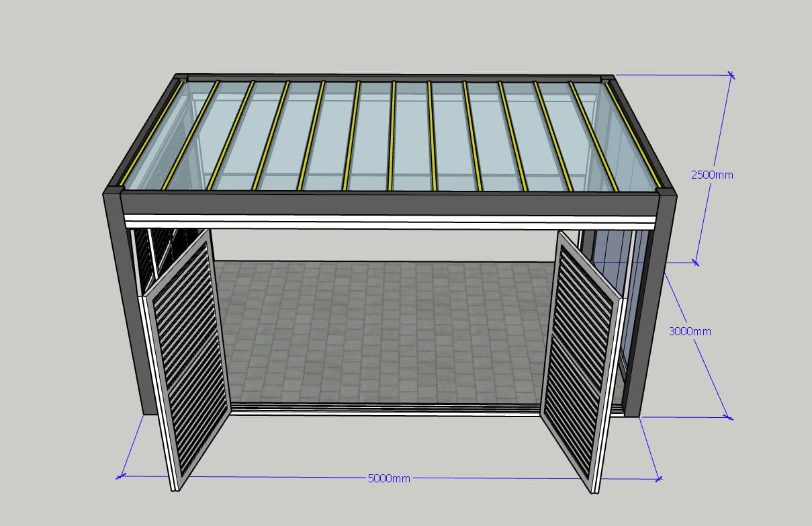
Task: Select the dark front top beam
Action: click(x=390, y=204)
